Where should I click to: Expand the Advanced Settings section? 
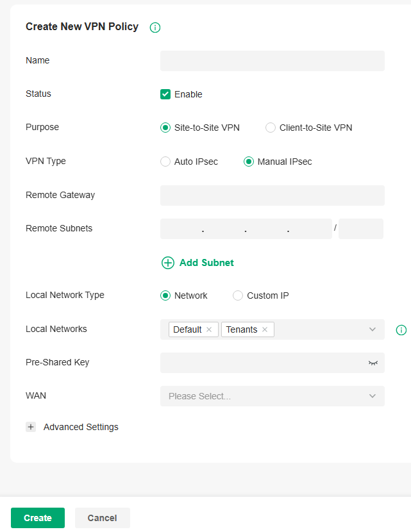[80, 426]
